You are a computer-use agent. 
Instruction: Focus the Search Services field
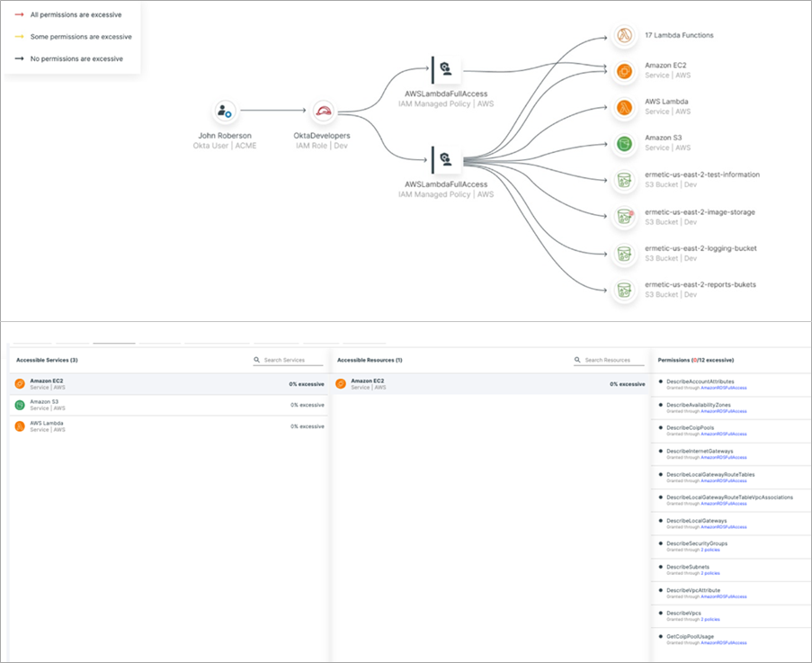coord(288,360)
